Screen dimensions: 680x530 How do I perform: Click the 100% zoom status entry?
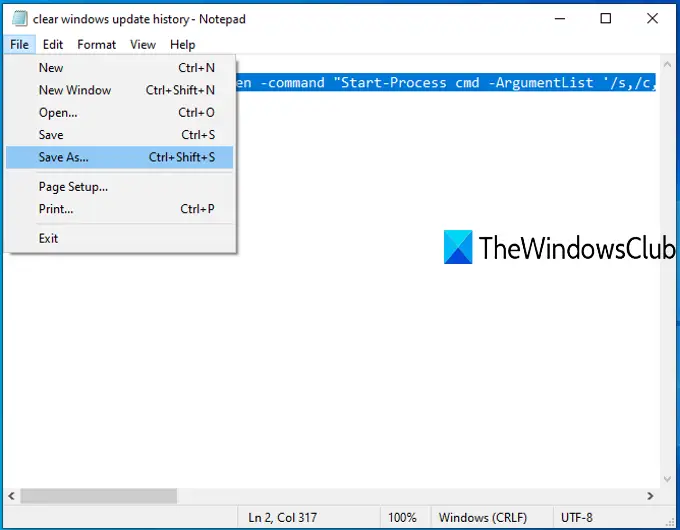(x=402, y=517)
